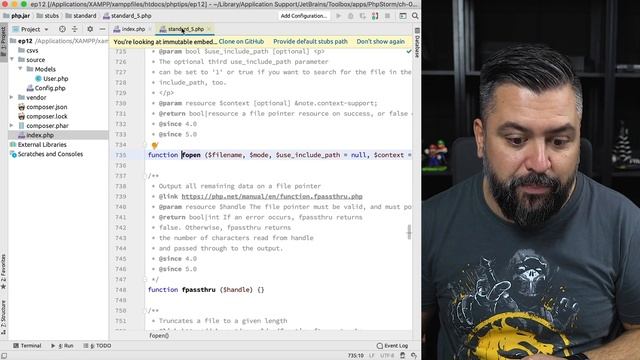The height and width of the screenshot is (360, 640).
Task: Click the tool windows toggle icon at bottom left corner
Action: coord(4,356)
